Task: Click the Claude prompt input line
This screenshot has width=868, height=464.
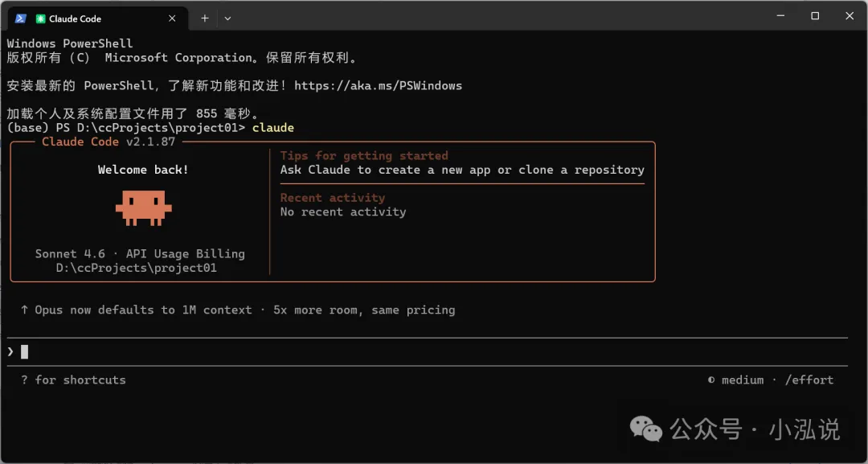Action: tap(402, 351)
